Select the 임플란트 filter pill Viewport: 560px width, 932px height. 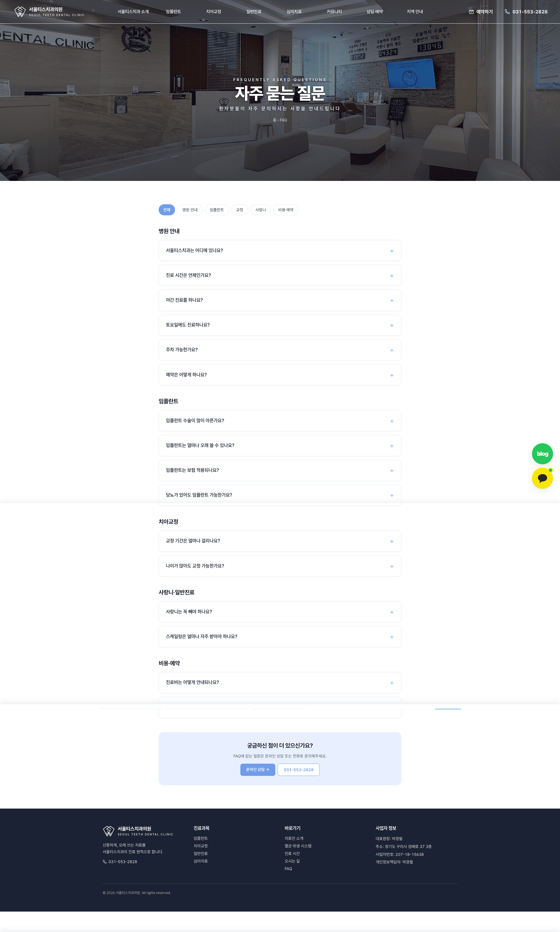[x=217, y=210]
